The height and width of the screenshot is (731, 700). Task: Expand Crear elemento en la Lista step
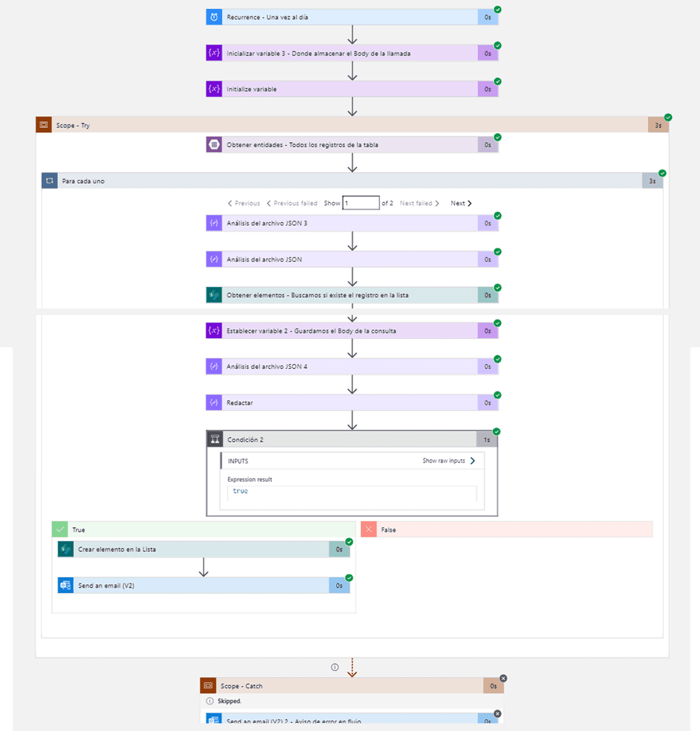pos(204,549)
